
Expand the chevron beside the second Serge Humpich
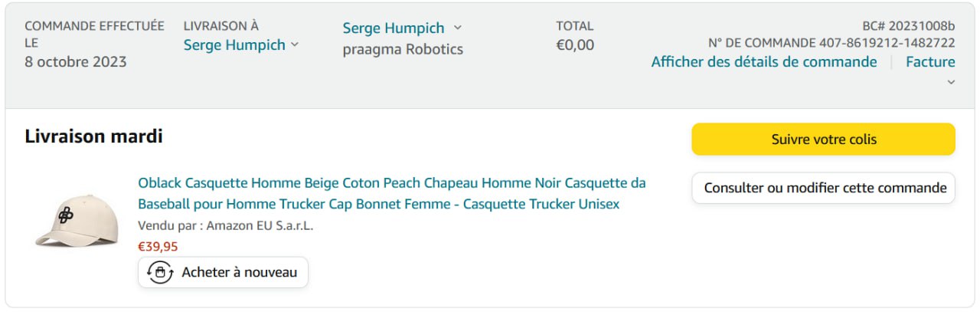(458, 28)
